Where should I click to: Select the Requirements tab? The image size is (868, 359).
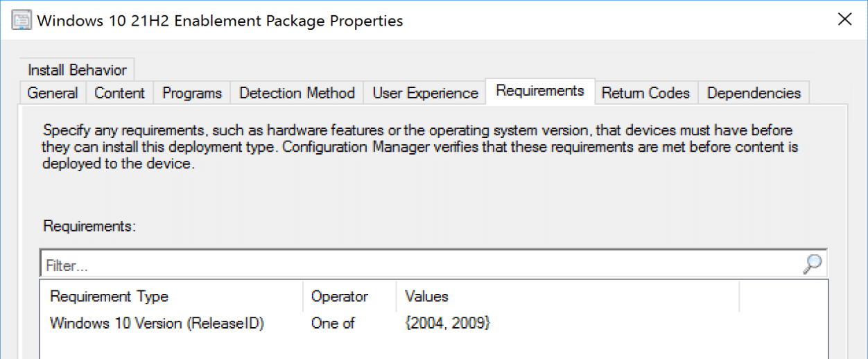point(540,91)
